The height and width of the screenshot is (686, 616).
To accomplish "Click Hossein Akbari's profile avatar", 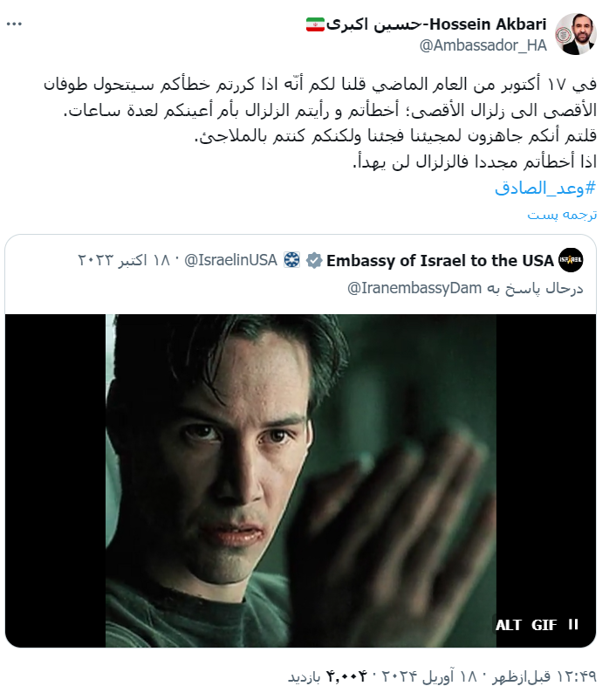I will (x=575, y=34).
